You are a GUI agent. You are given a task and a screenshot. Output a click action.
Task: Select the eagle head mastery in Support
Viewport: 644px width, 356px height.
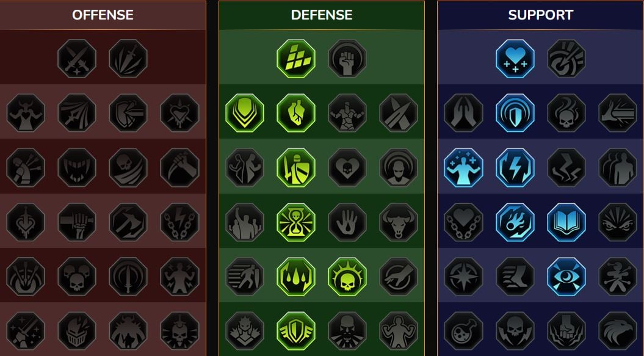pyautogui.click(x=618, y=331)
